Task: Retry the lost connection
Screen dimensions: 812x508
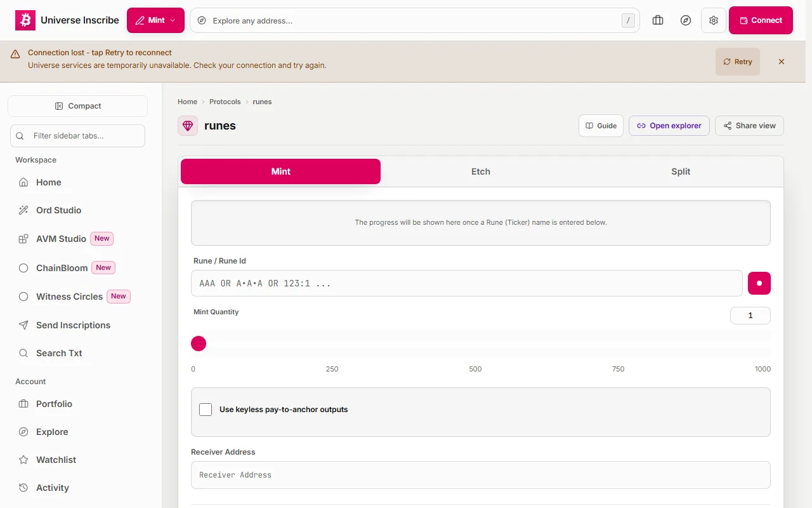Action: click(737, 62)
